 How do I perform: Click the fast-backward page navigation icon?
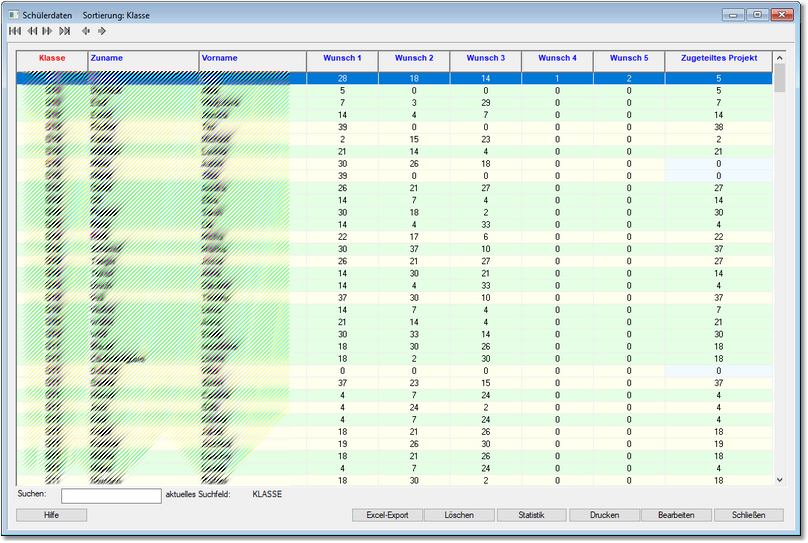click(x=32, y=31)
